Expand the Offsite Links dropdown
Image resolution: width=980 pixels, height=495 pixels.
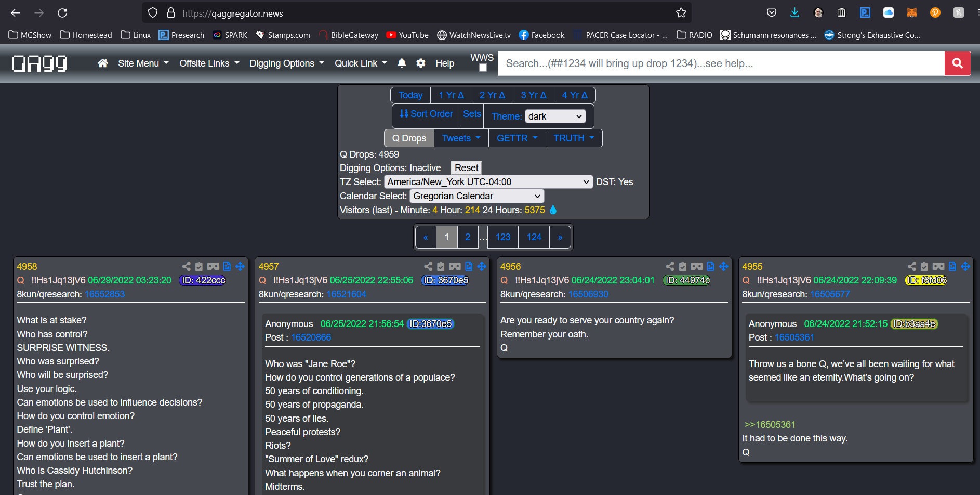(209, 63)
